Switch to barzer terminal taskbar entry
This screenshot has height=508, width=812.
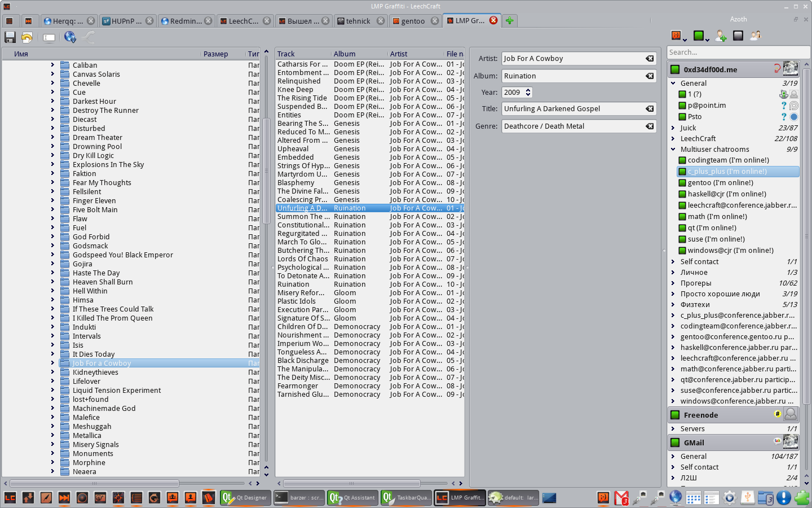pyautogui.click(x=299, y=498)
